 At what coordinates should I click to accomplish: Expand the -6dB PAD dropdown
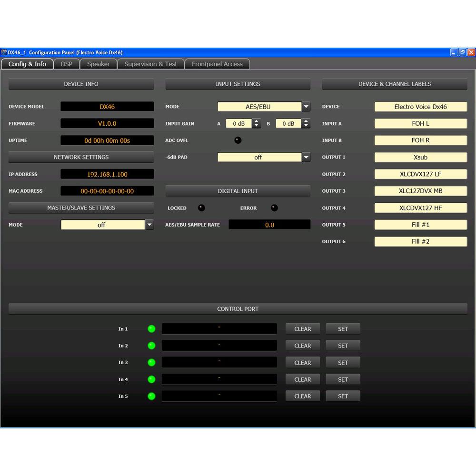[x=306, y=157]
